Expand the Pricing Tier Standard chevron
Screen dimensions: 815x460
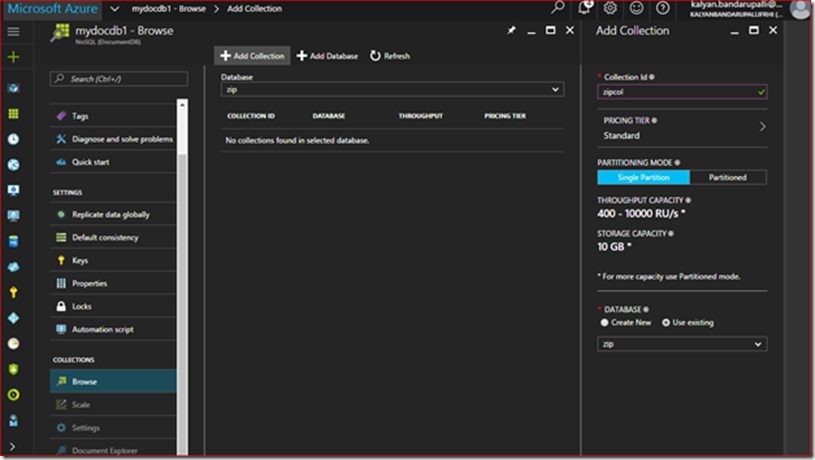tap(763, 126)
